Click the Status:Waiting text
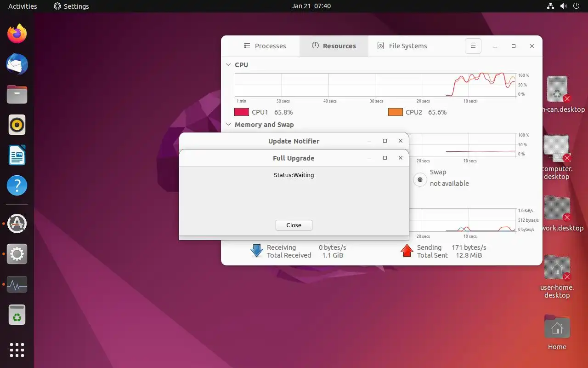This screenshot has width=588, height=368. pos(294,175)
